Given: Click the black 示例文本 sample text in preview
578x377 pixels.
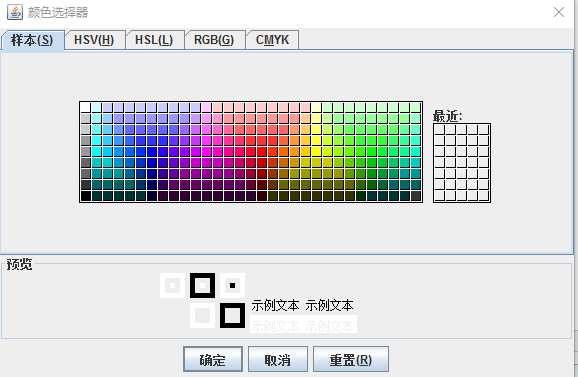Looking at the screenshot, I should (302, 306).
